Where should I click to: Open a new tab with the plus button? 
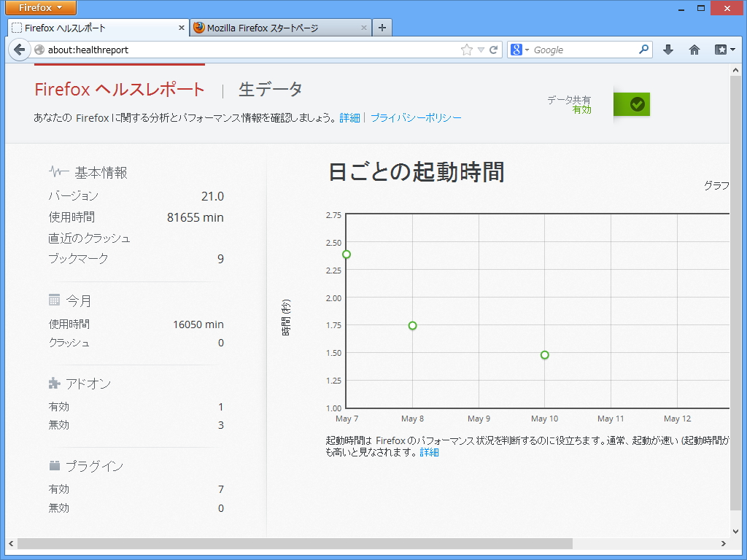pyautogui.click(x=382, y=27)
